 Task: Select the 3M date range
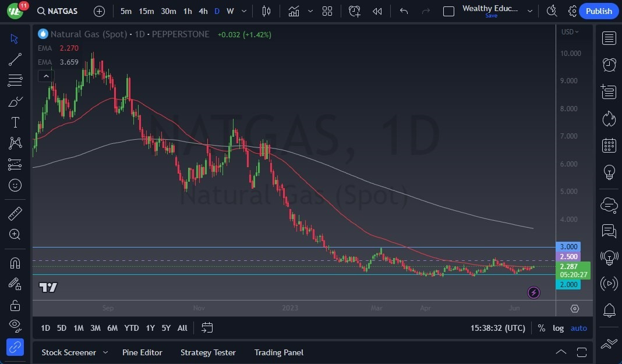[x=95, y=328]
